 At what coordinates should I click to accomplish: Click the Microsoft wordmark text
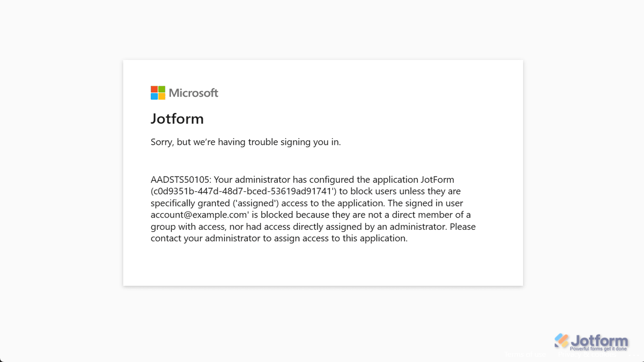tap(193, 93)
